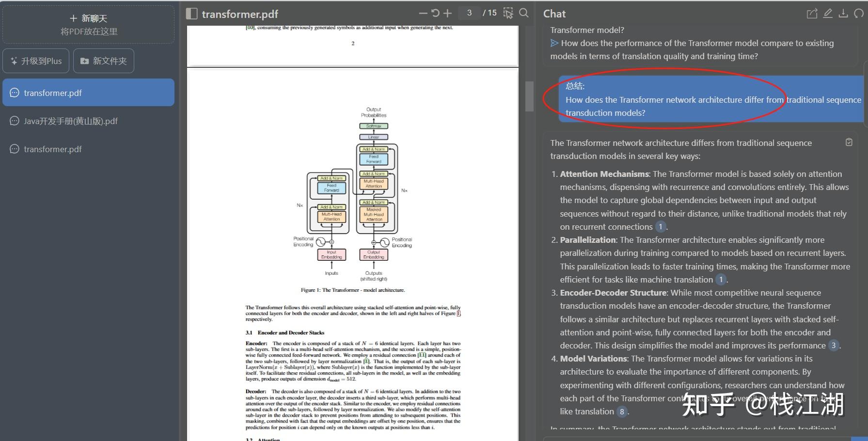Click the 升级到Plus button
The height and width of the screenshot is (441, 868).
coord(36,61)
